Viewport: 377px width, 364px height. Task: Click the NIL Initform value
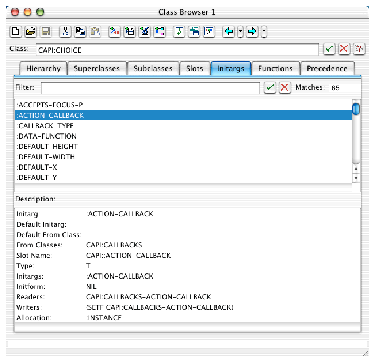91,286
